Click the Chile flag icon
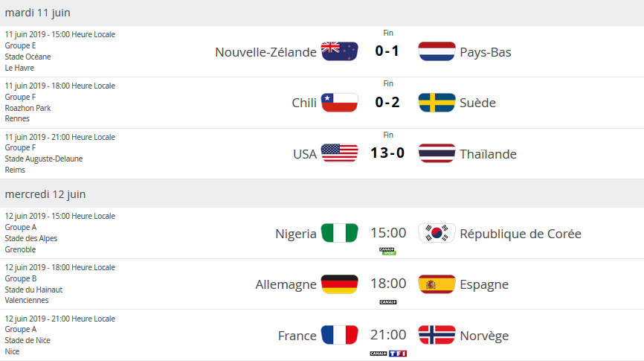644x361 pixels. (339, 103)
